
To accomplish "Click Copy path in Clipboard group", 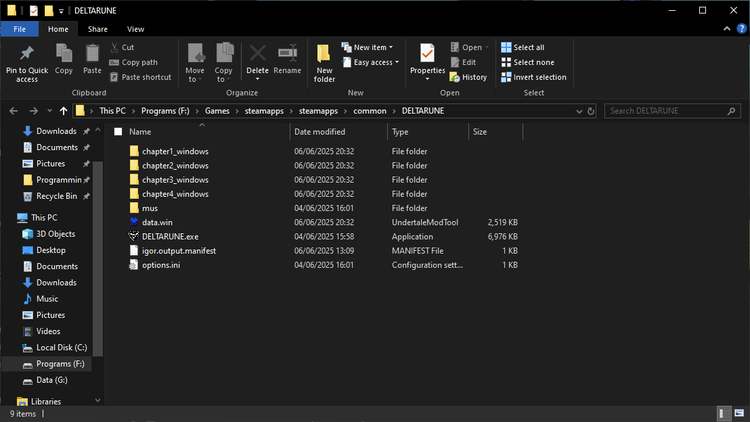I will pos(133,62).
